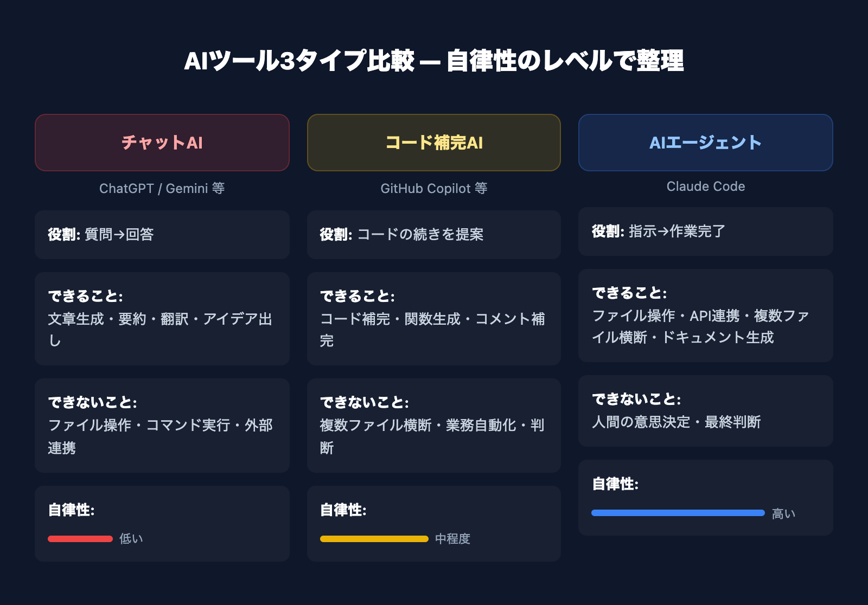Click the 指示→作業完了 role card

pyautogui.click(x=705, y=231)
